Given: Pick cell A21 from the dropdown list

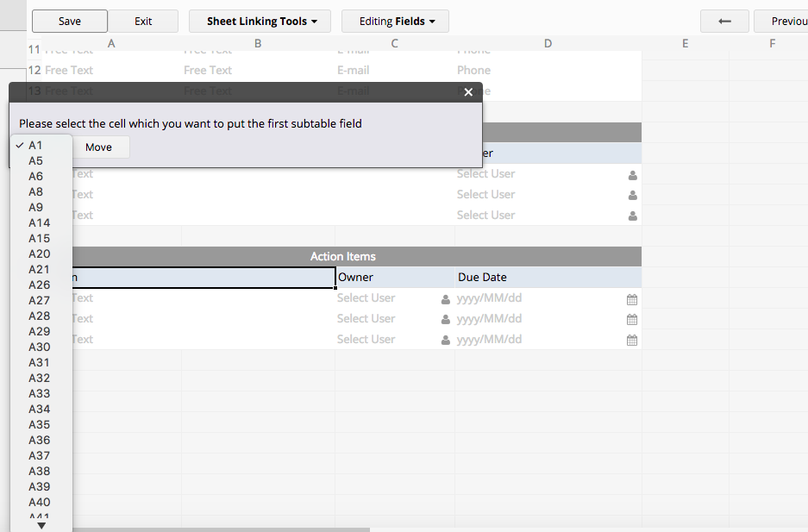Looking at the screenshot, I should 41,269.
